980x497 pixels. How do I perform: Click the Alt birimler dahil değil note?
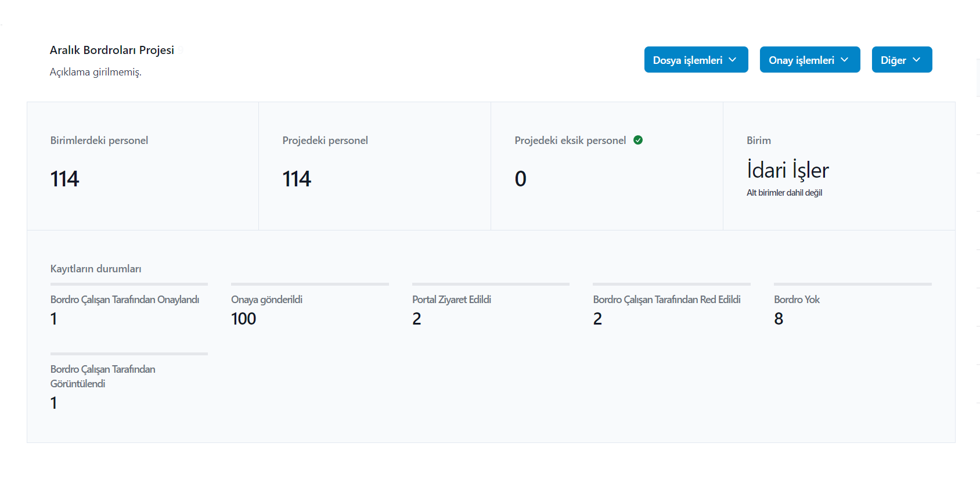pos(784,193)
